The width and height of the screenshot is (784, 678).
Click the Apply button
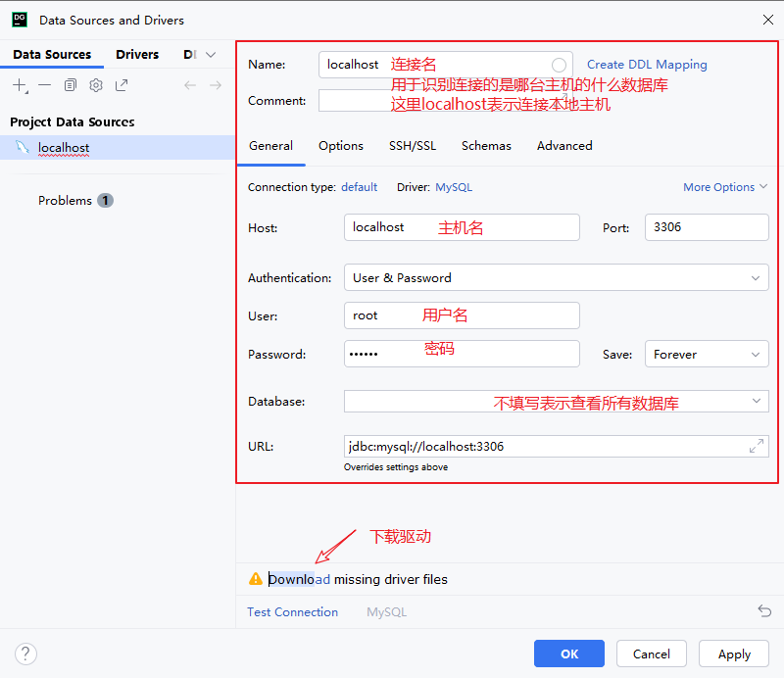pyautogui.click(x=734, y=654)
